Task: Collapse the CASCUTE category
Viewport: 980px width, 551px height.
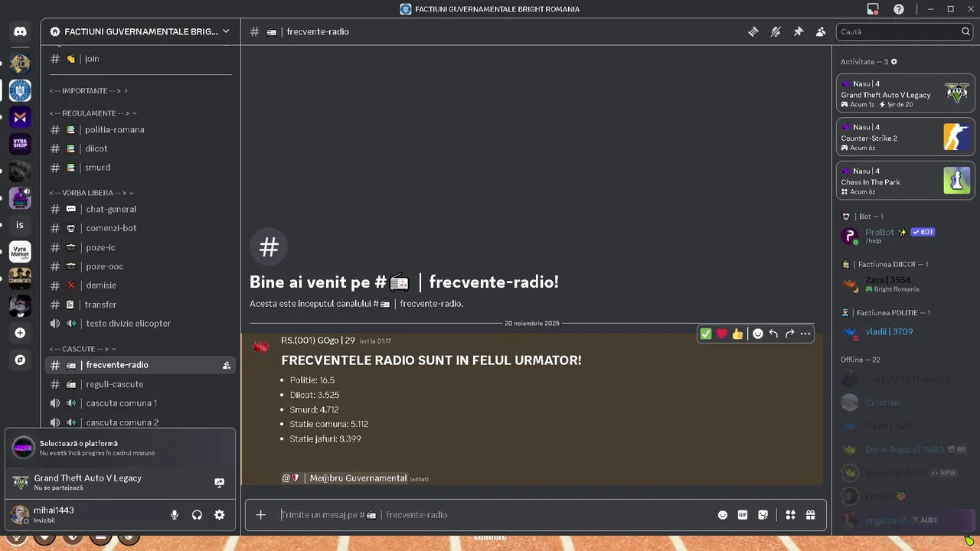Action: click(83, 349)
